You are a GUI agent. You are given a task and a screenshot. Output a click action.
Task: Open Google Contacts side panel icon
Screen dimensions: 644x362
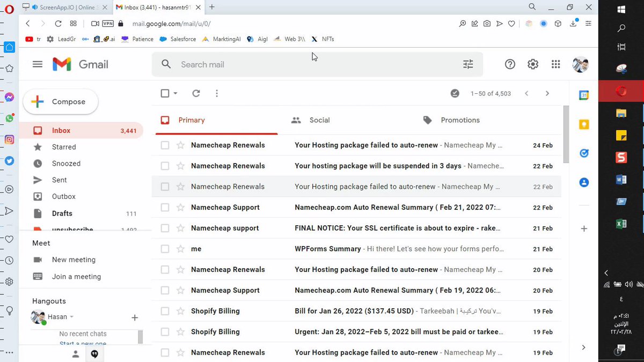pyautogui.click(x=584, y=182)
